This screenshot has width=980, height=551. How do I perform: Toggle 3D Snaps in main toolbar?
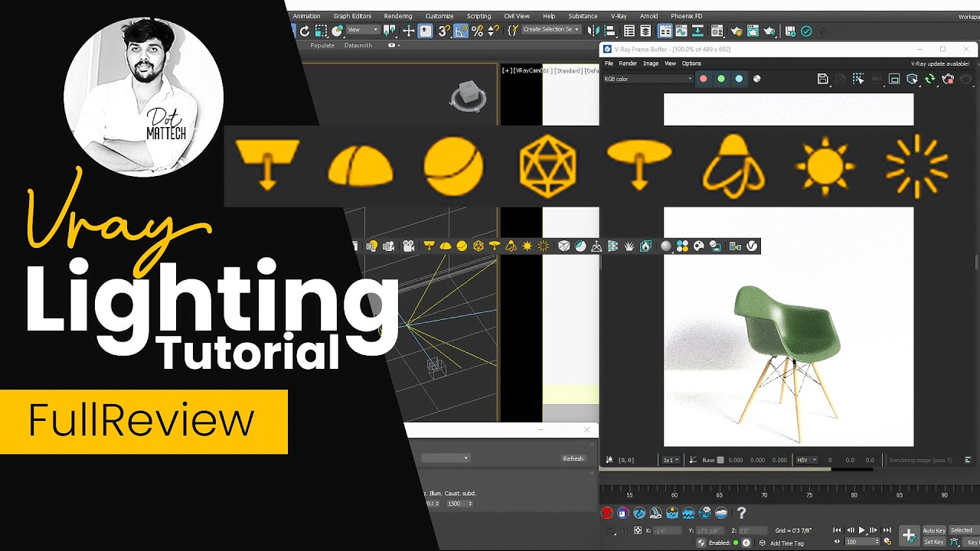click(x=444, y=31)
